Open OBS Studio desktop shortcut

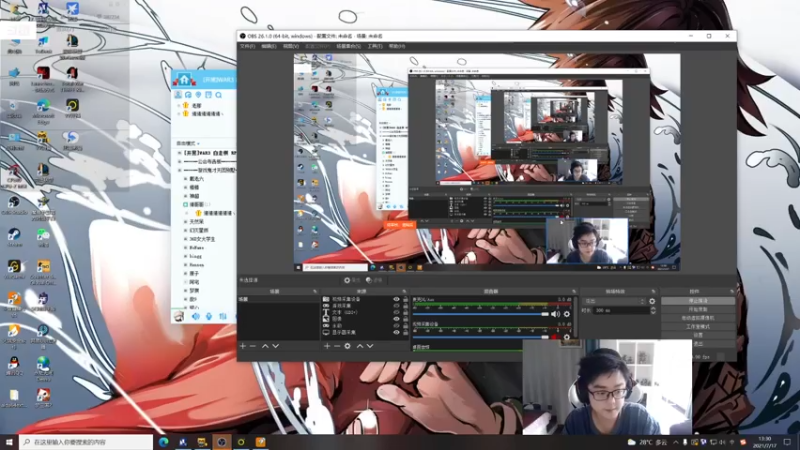click(14, 205)
